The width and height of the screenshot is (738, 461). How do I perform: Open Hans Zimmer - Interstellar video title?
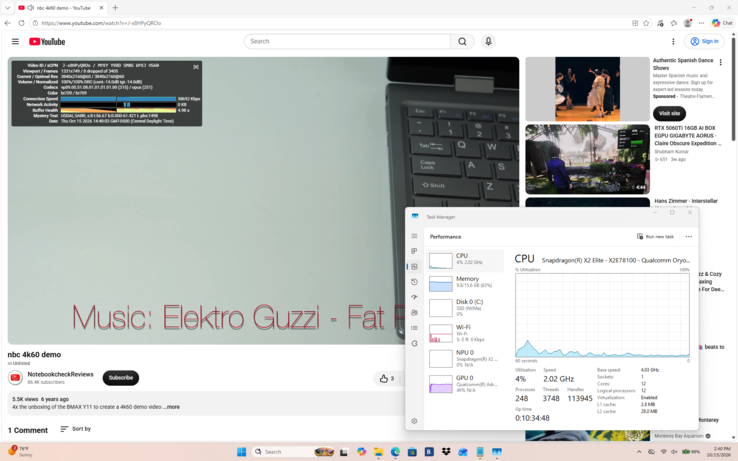686,201
